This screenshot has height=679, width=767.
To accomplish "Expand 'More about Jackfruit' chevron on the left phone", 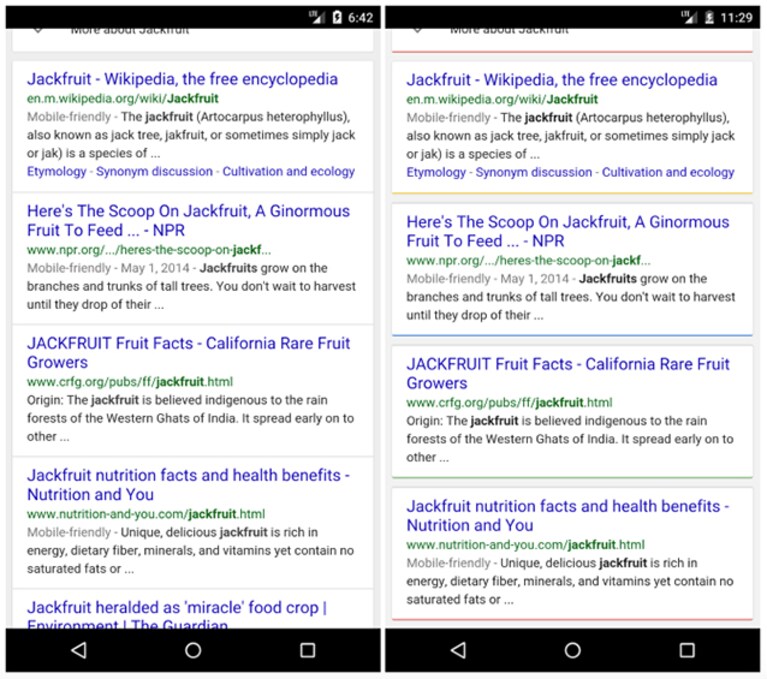I will (x=38, y=31).
